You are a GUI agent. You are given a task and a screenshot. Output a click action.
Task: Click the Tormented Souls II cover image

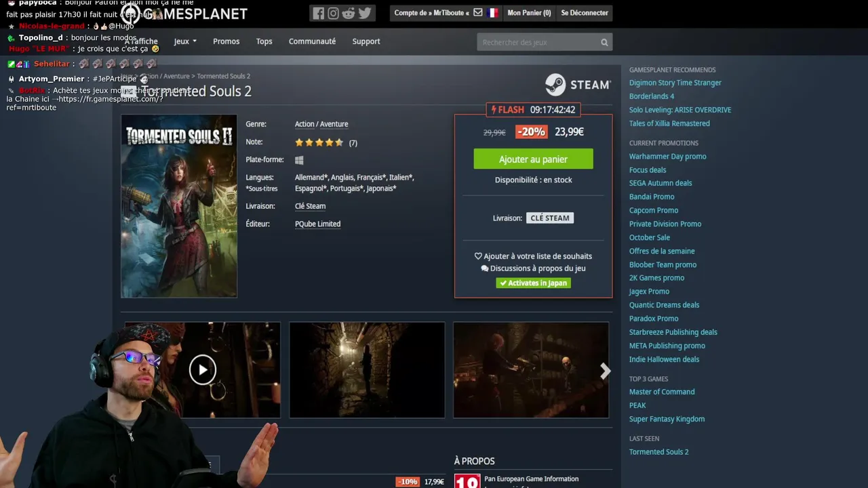(179, 206)
